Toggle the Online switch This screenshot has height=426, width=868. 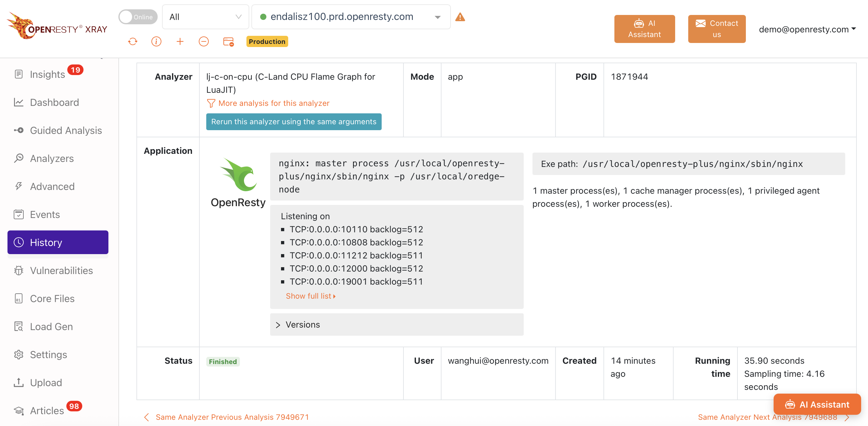(x=138, y=17)
